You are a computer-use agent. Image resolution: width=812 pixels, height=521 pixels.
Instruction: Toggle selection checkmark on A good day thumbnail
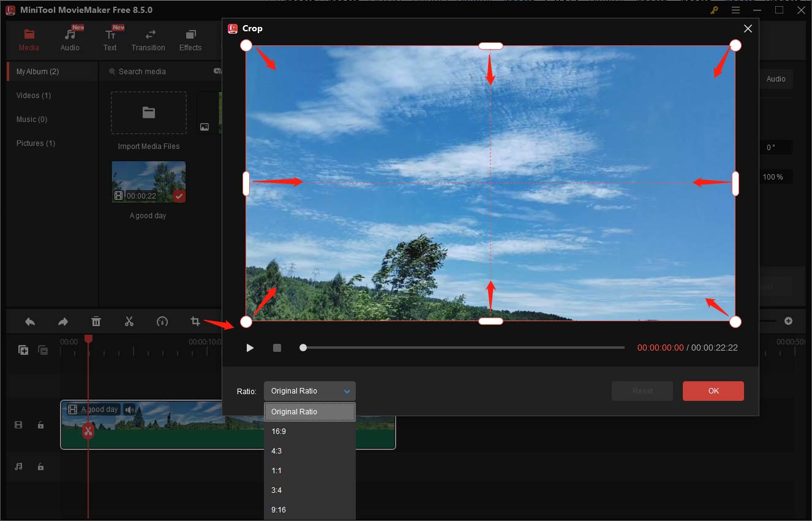click(179, 196)
